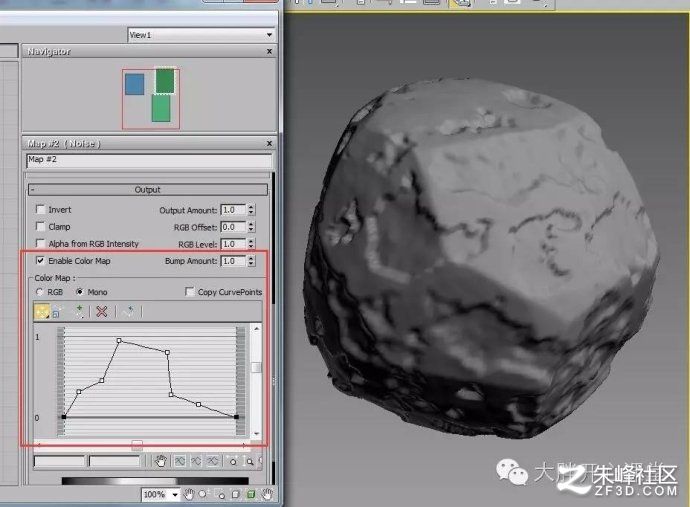This screenshot has height=507, width=690.
Task: Click the second value field below the curve graph
Action: (114, 461)
